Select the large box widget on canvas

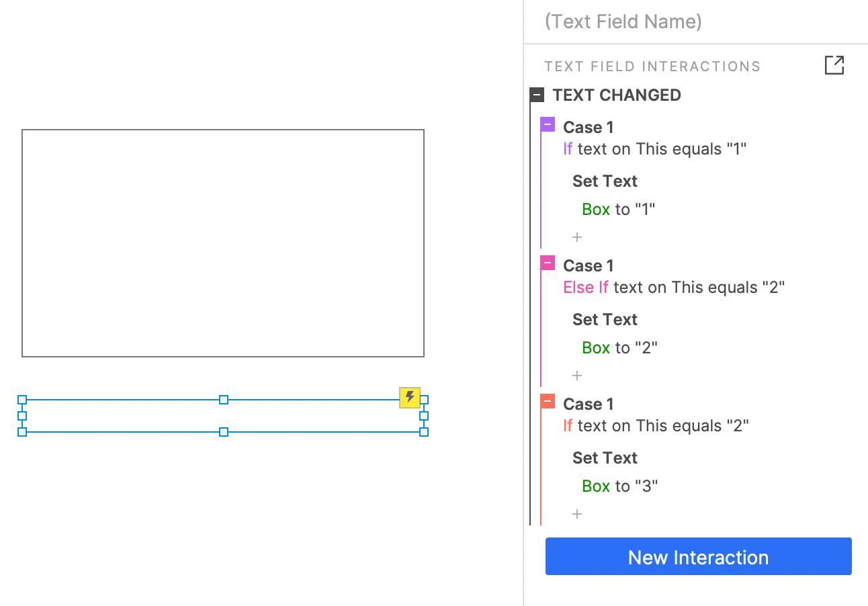[223, 243]
